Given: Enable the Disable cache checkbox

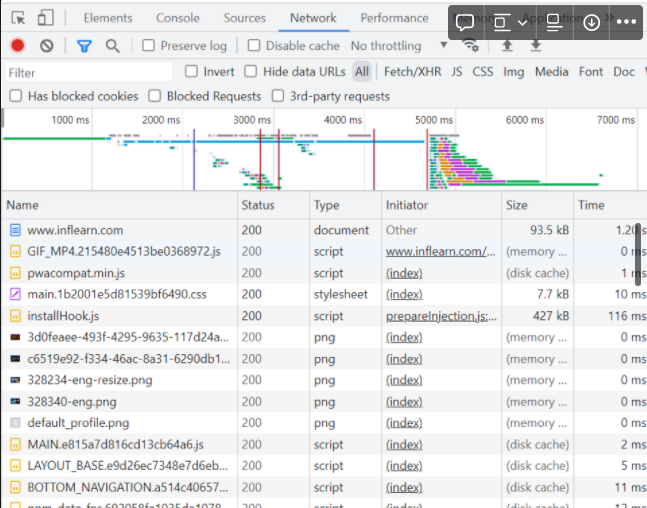Looking at the screenshot, I should point(254,45).
